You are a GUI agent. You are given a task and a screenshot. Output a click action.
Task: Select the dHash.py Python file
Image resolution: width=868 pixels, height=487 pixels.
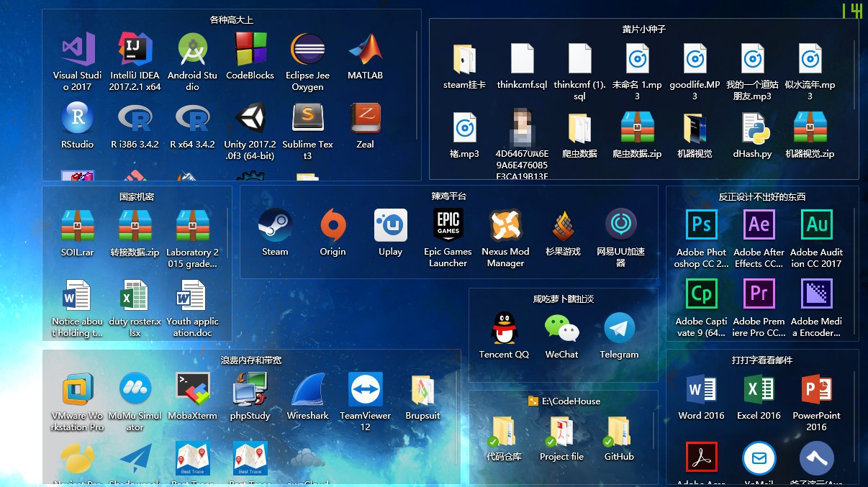tap(753, 129)
